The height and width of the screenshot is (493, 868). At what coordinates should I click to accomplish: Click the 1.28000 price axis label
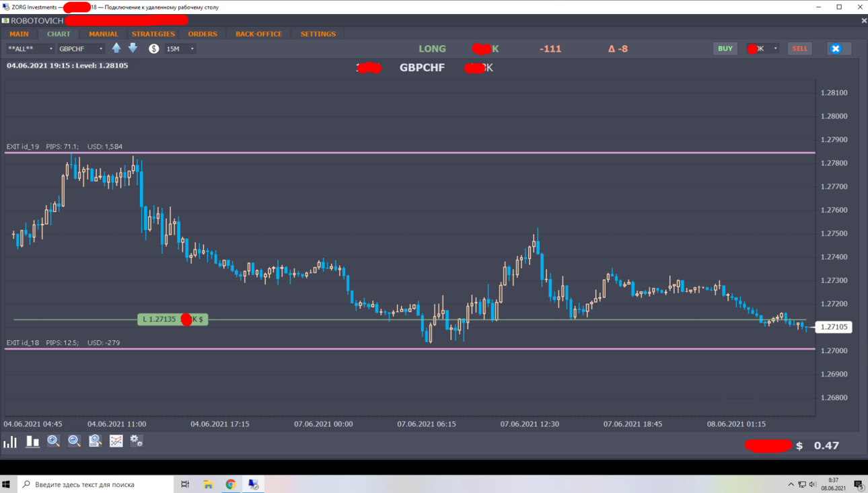[x=834, y=116]
